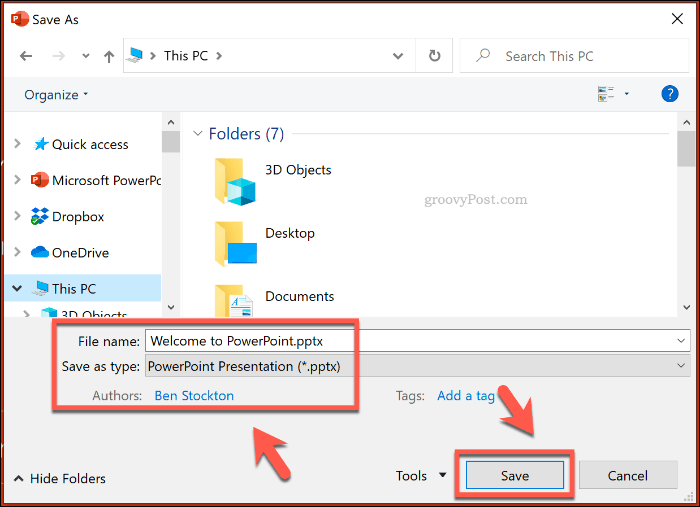Screen dimensions: 700x507
Task: Open the Help question mark button
Action: 670,94
